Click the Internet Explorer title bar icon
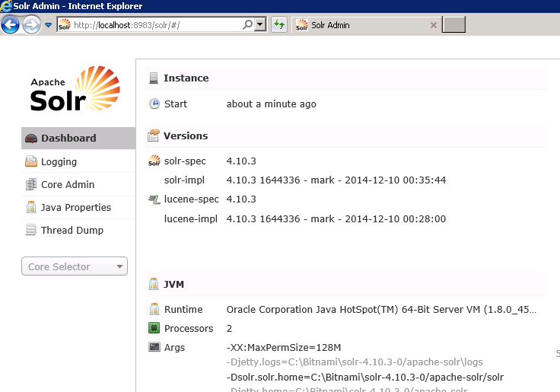The height and width of the screenshot is (392, 560). [x=6, y=6]
